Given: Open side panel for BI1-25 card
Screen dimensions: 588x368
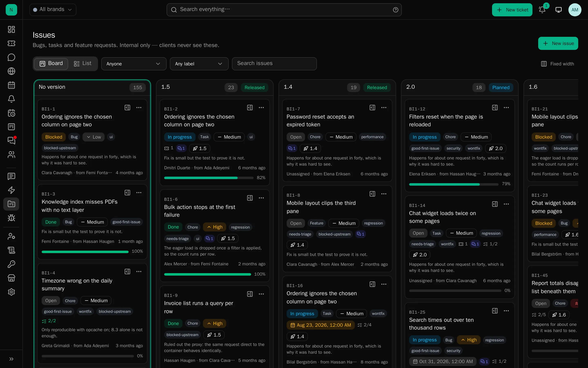Looking at the screenshot, I should 495,311.
